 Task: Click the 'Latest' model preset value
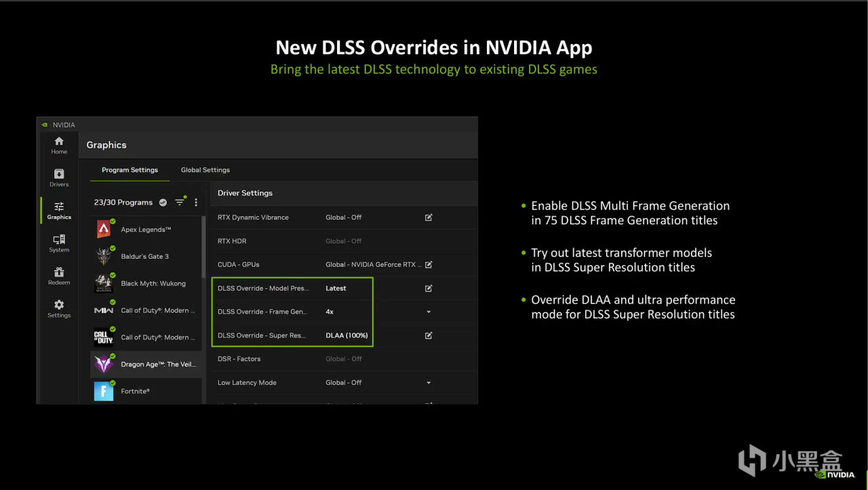click(336, 288)
